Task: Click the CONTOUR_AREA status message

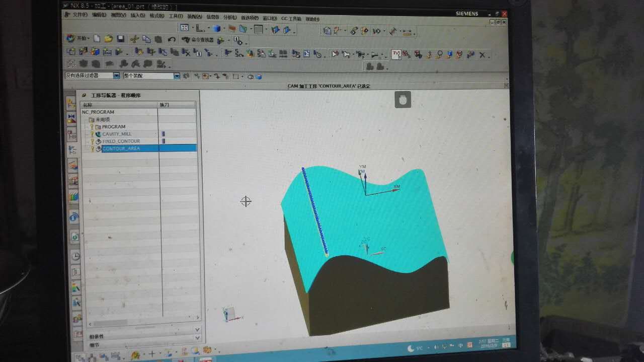Action: click(329, 86)
